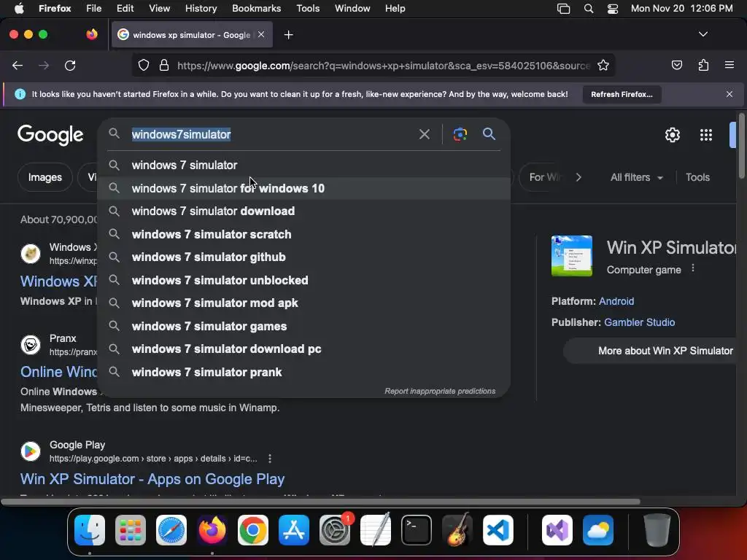Select suggestion windows 7 simulator github

[304, 257]
